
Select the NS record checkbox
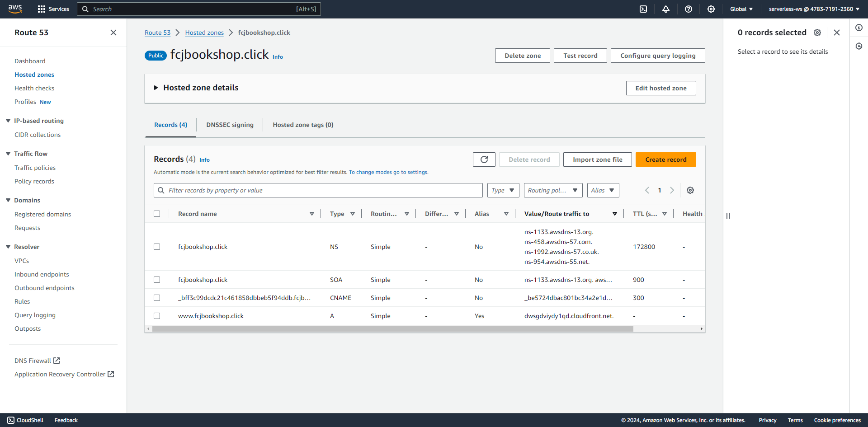pos(157,247)
